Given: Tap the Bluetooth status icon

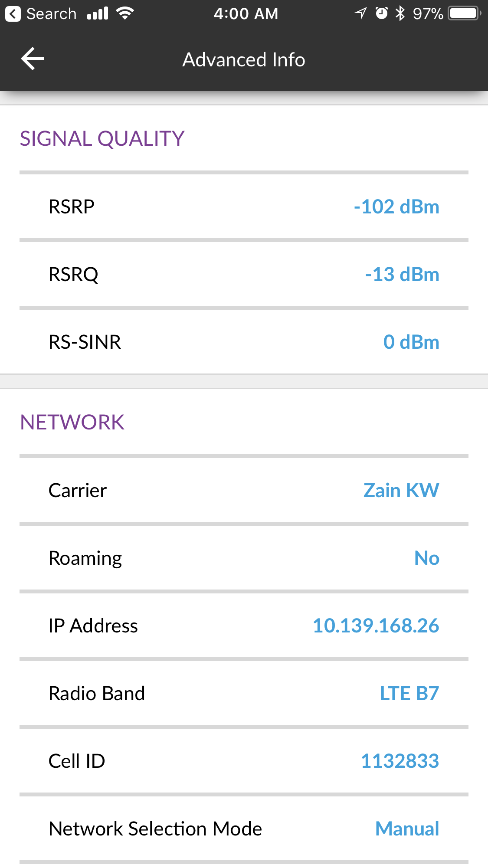Looking at the screenshot, I should [x=400, y=13].
